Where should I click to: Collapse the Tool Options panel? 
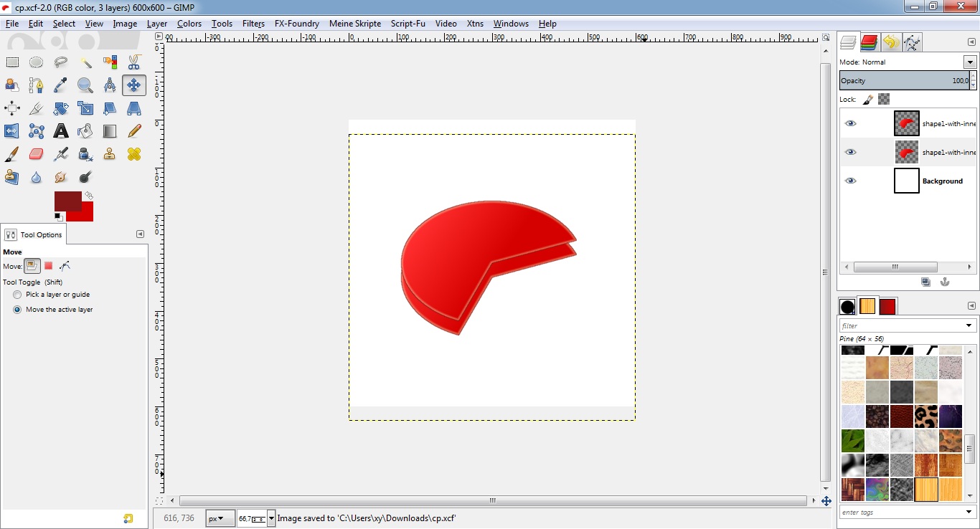pyautogui.click(x=140, y=234)
